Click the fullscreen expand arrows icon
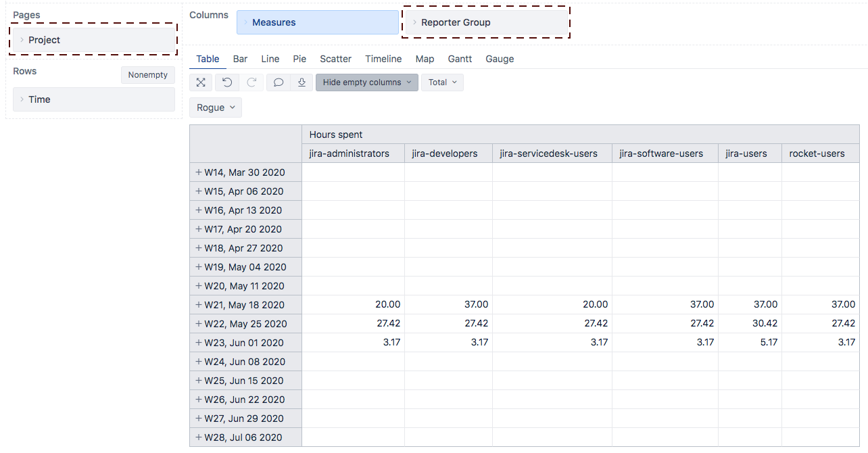The width and height of the screenshot is (868, 453). tap(201, 82)
